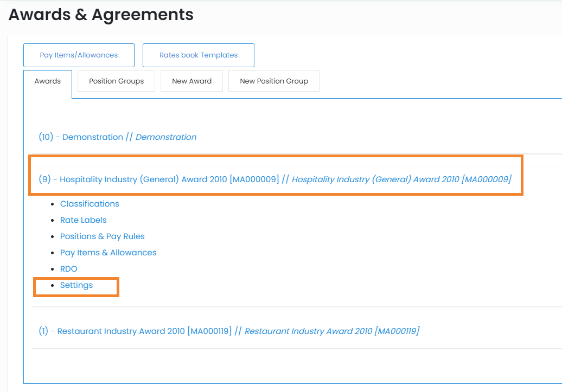Switch to the Position Groups tab
Viewport: 562px width, 392px height.
tap(116, 81)
